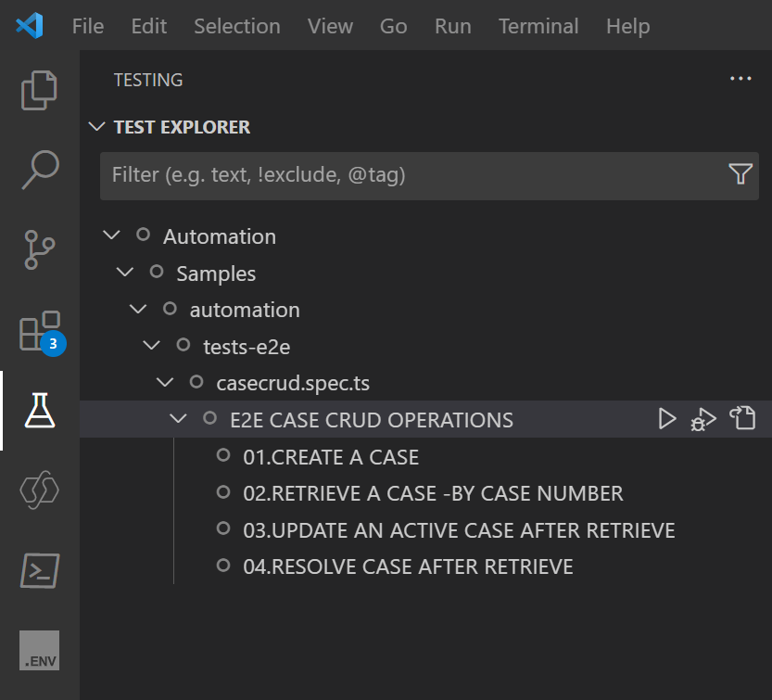Open Source Control view
The height and width of the screenshot is (700, 772).
tap(39, 249)
